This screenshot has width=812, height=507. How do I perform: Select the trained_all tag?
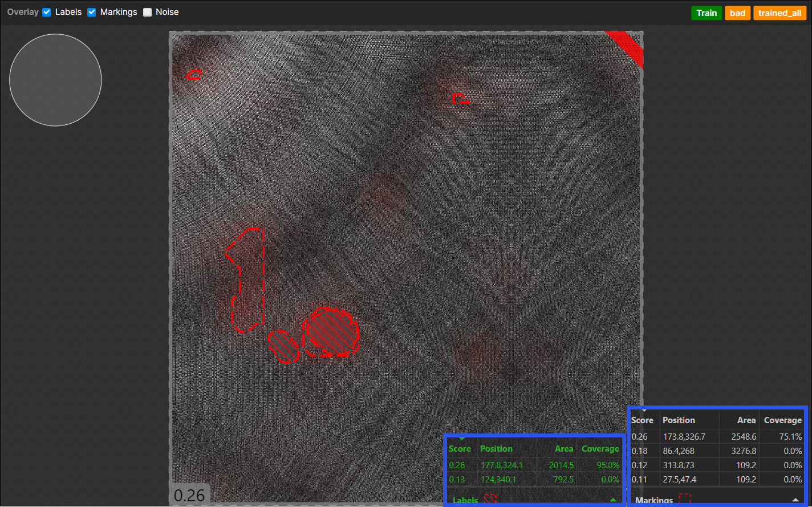(x=779, y=13)
